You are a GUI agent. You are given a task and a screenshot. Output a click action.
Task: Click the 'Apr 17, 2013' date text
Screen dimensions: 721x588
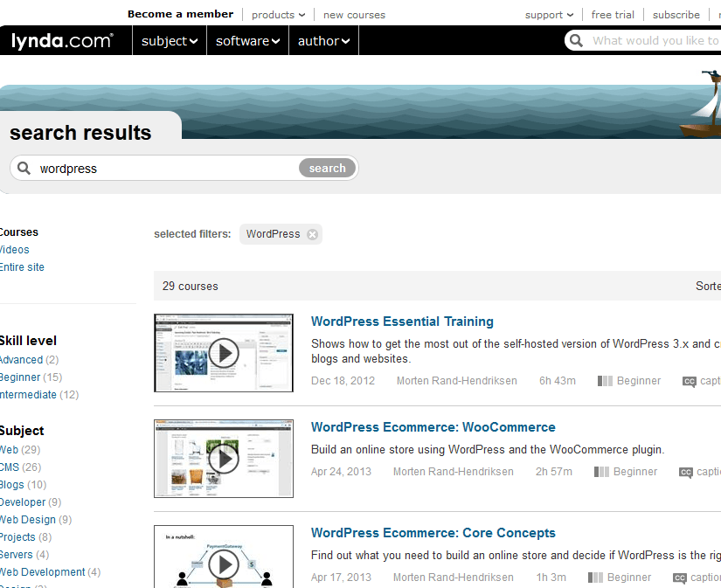(x=341, y=578)
